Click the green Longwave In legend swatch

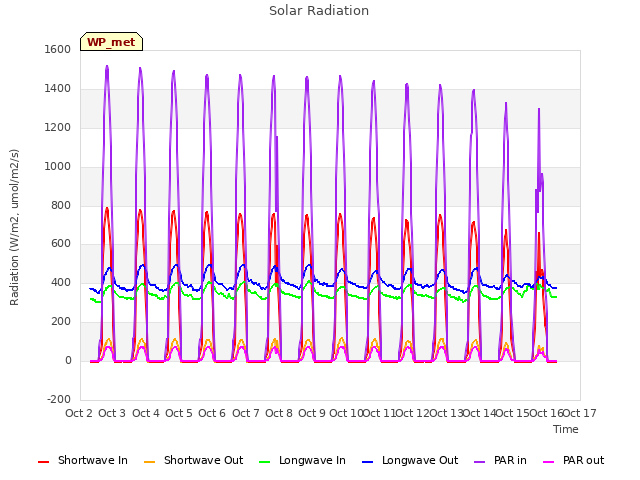click(x=264, y=462)
